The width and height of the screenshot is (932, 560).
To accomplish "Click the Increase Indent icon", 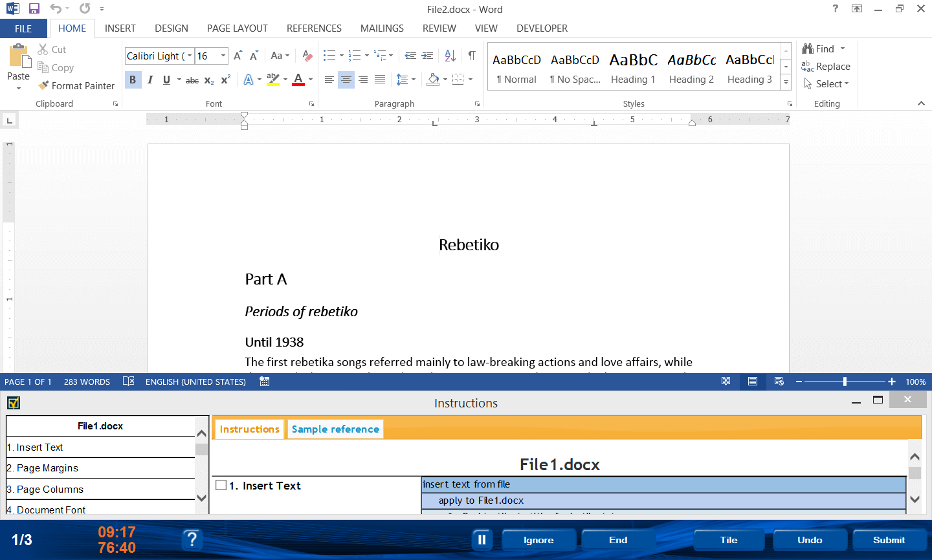I will (427, 56).
